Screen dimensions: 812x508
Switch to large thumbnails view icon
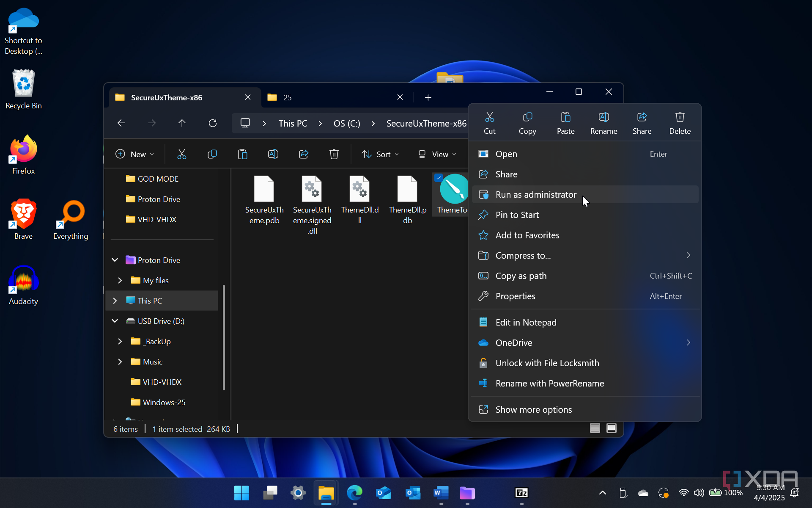611,428
